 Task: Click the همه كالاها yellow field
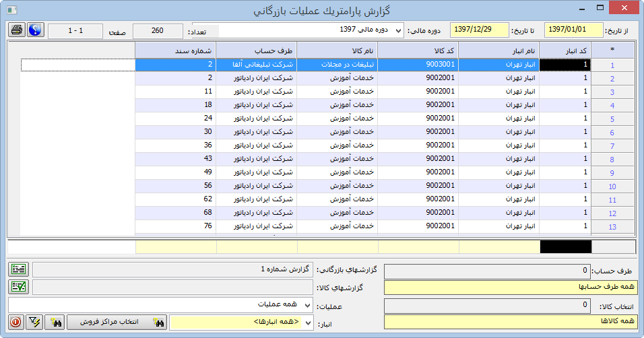(x=511, y=322)
